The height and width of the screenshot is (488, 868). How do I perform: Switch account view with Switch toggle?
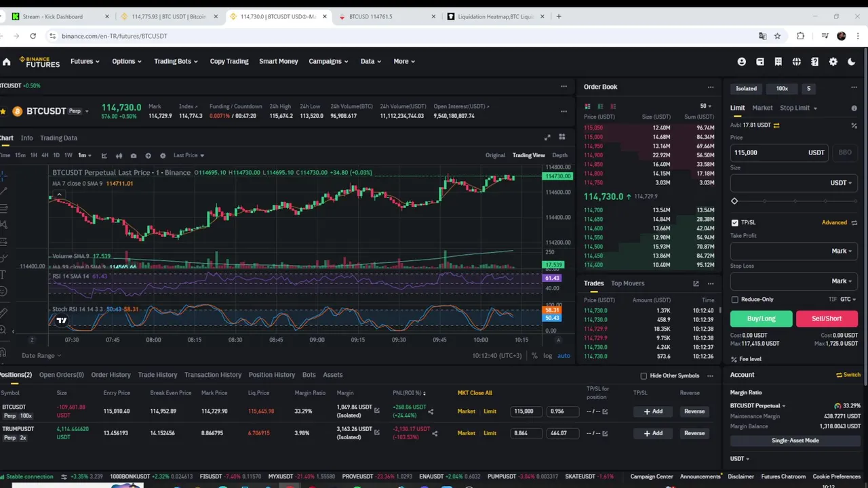848,375
